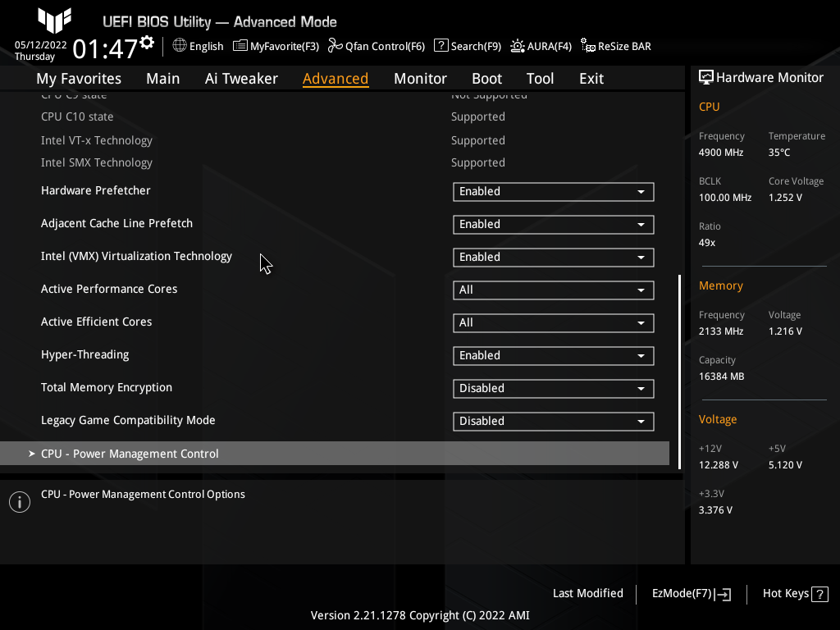Click CPU temperature value 35°C

coord(779,153)
